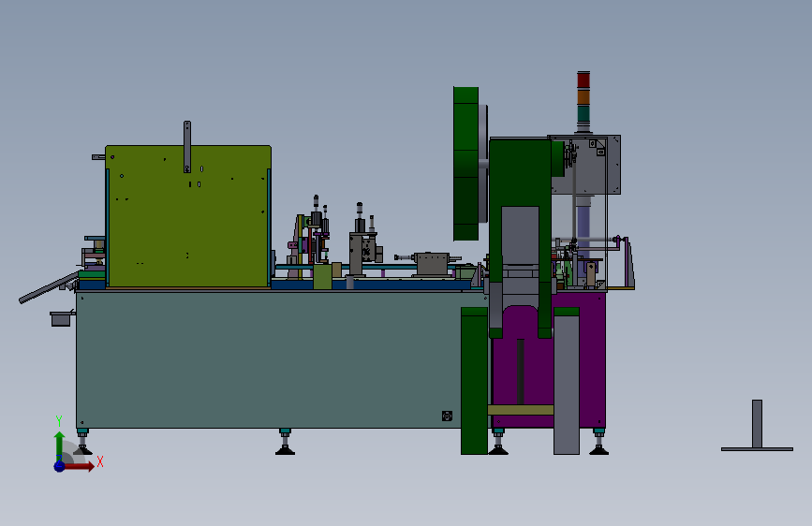Select the olive-green enclosure cover panel

[188, 216]
